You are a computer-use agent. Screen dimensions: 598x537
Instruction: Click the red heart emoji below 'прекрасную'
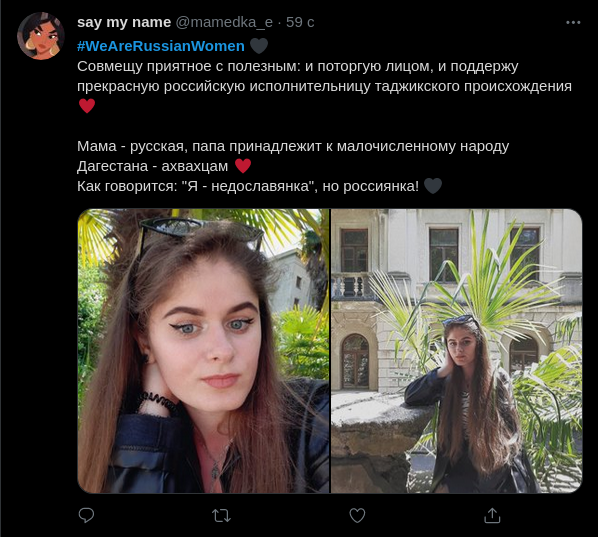(x=87, y=106)
